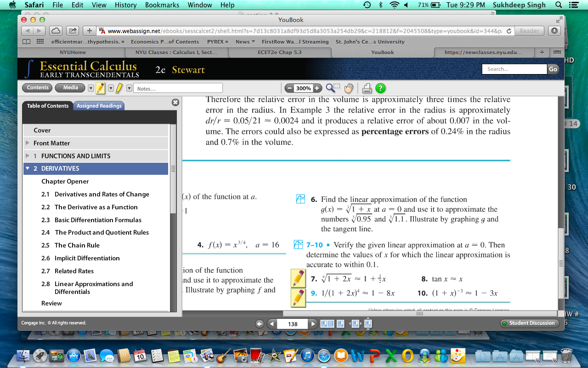
Task: Select the hand pan tool
Action: [x=350, y=88]
